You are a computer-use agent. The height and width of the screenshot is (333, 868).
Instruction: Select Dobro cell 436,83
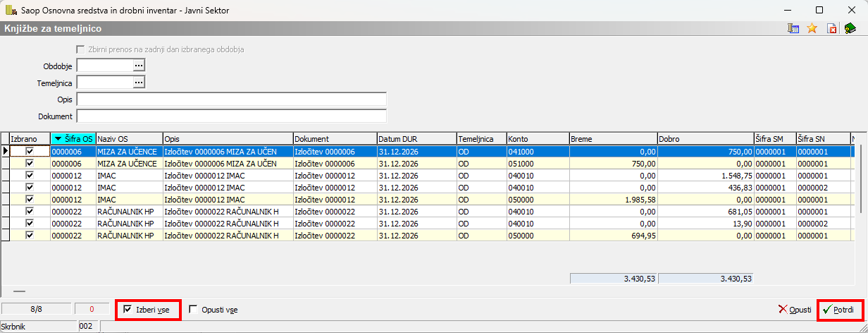tap(705, 187)
